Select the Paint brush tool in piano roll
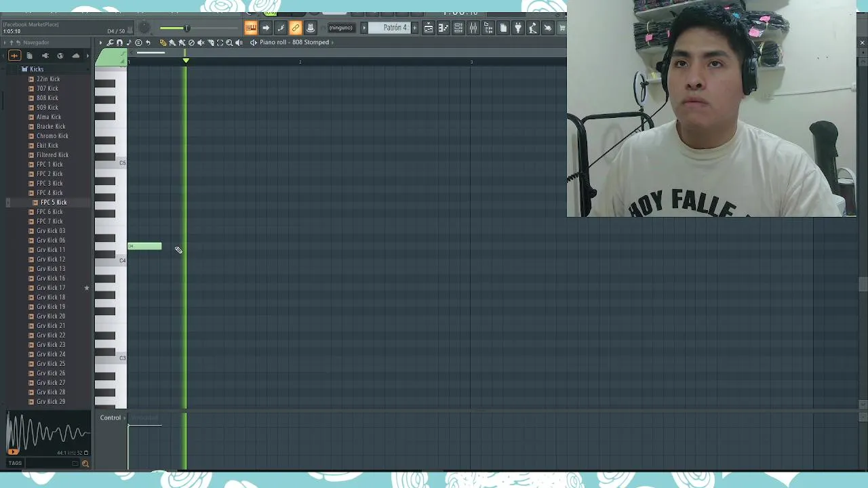 click(x=172, y=42)
